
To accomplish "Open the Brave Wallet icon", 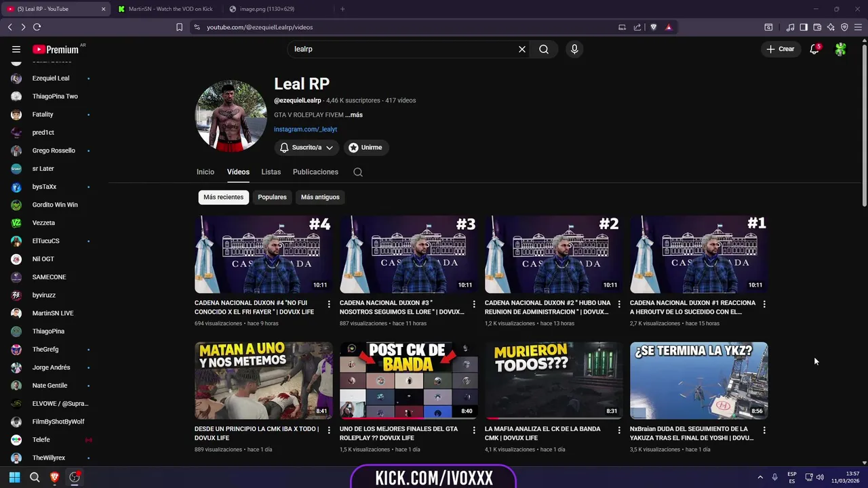I will tap(817, 27).
